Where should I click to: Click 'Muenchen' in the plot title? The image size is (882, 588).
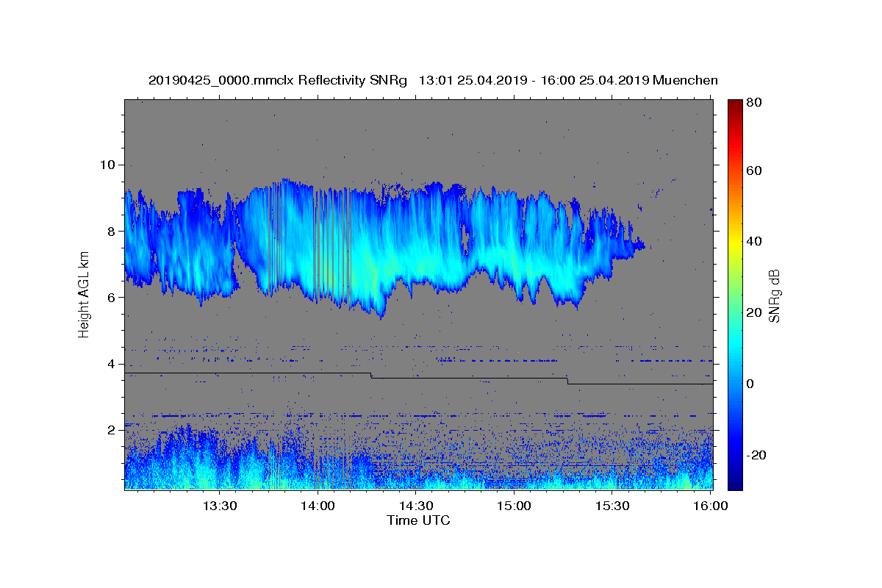pos(685,80)
